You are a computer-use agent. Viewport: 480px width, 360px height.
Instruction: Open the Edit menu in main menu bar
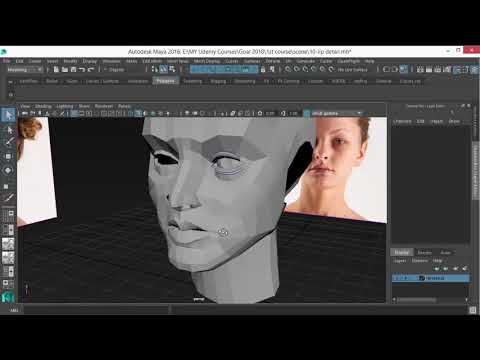(20, 61)
